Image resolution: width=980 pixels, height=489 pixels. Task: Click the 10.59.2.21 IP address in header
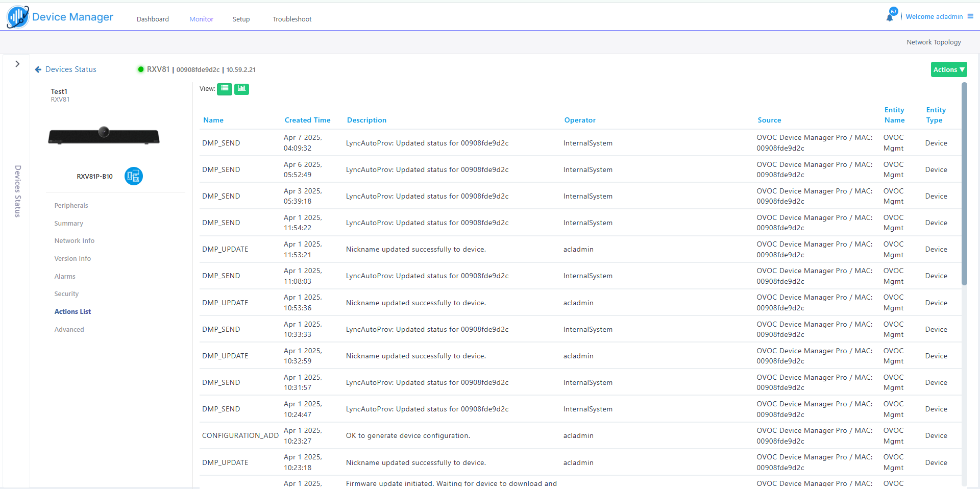pyautogui.click(x=241, y=70)
